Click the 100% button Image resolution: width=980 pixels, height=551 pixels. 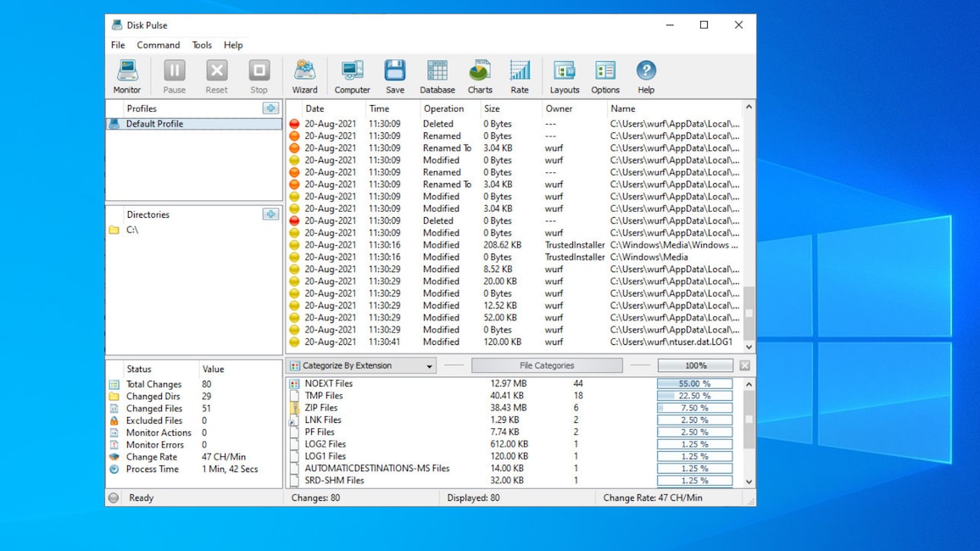pyautogui.click(x=695, y=365)
